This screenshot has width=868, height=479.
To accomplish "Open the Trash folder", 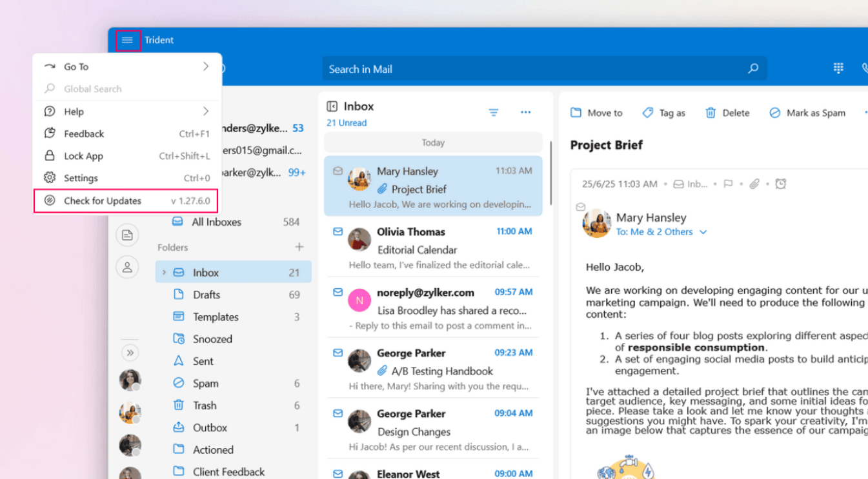I will (234, 406).
